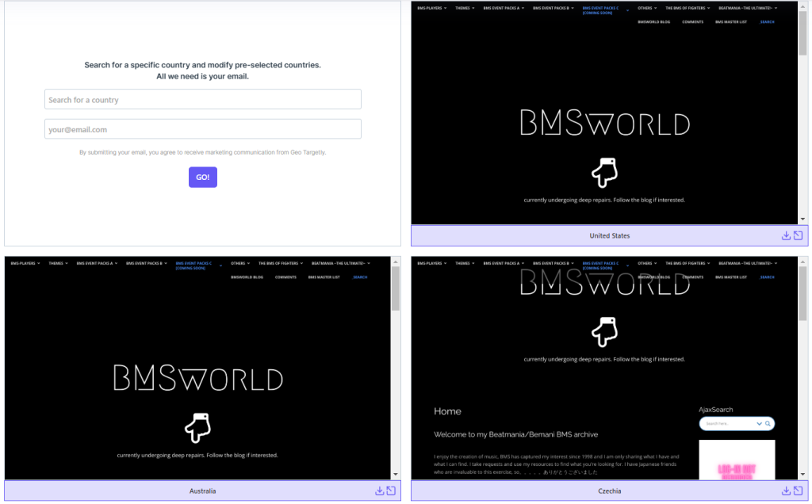Expand OTHERS menu in United States preview
The height and width of the screenshot is (504, 812).
tap(647, 8)
